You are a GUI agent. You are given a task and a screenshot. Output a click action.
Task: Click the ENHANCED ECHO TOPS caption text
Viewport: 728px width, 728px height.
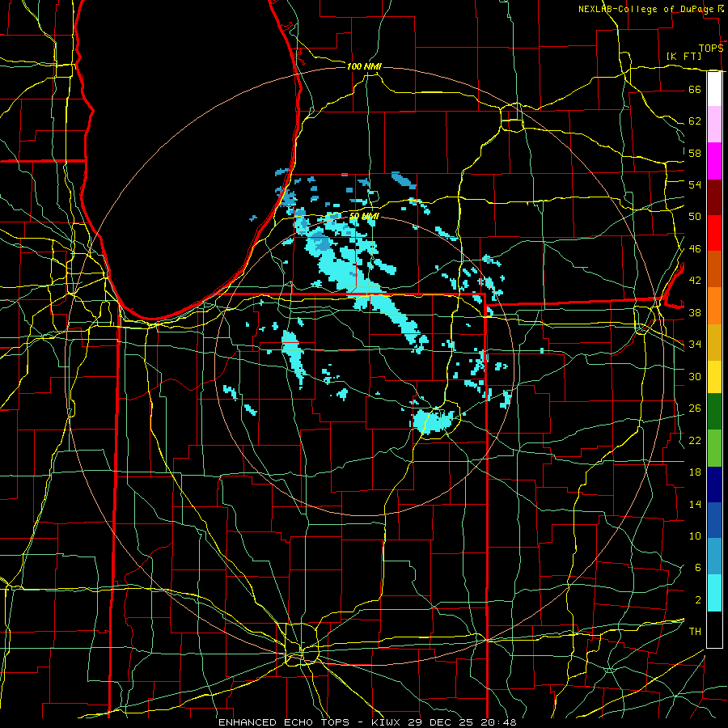click(284, 722)
